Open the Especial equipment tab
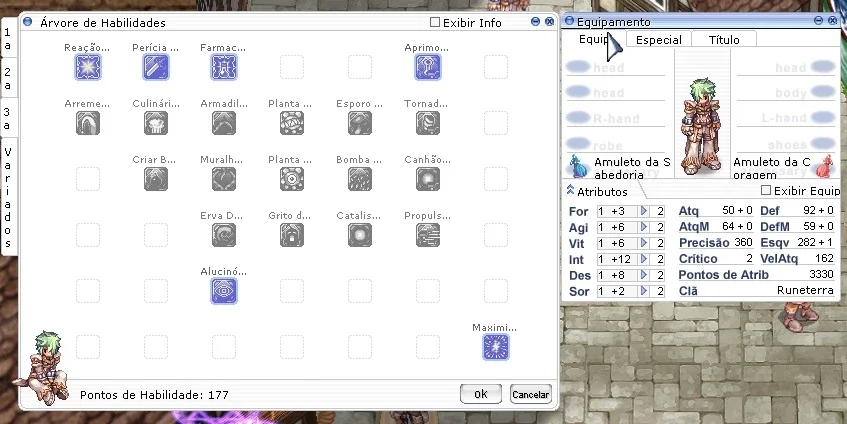 point(658,40)
